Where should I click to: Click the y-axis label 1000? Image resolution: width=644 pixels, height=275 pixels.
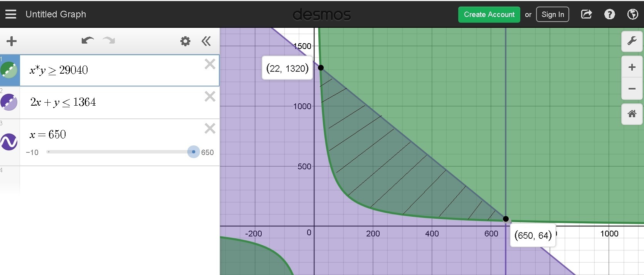[x=302, y=106]
